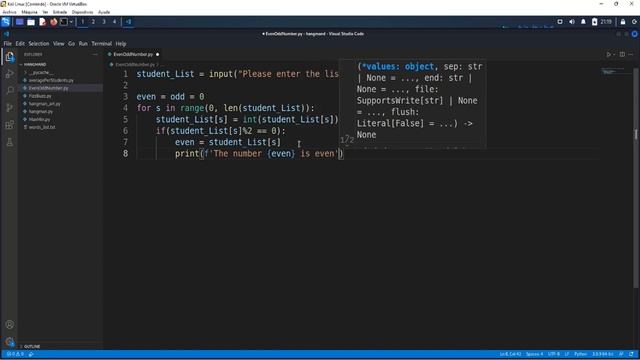This screenshot has width=640, height=360.
Task: Open the Source Control view
Action: tap(9, 108)
